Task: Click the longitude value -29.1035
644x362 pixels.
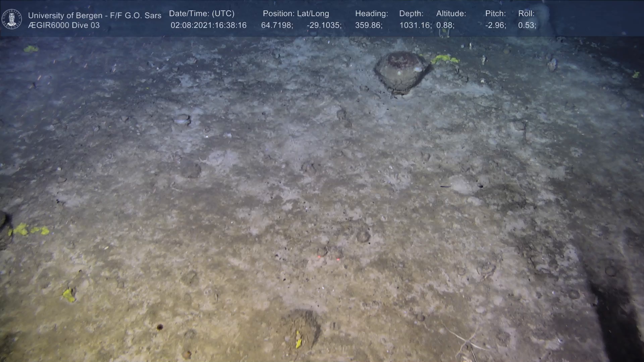Action: [324, 25]
